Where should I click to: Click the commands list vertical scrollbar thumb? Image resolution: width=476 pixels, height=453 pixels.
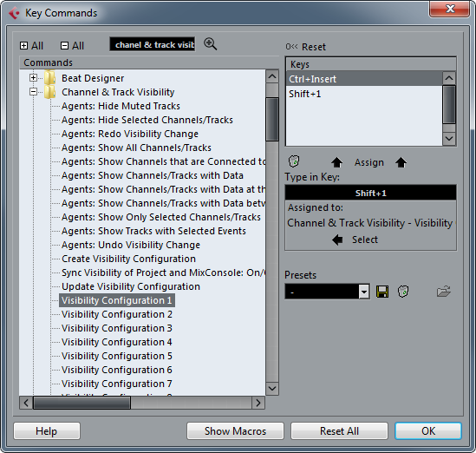coord(272,119)
